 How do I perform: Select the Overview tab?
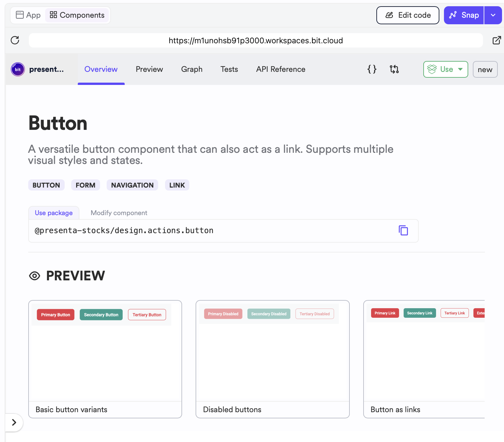point(101,69)
